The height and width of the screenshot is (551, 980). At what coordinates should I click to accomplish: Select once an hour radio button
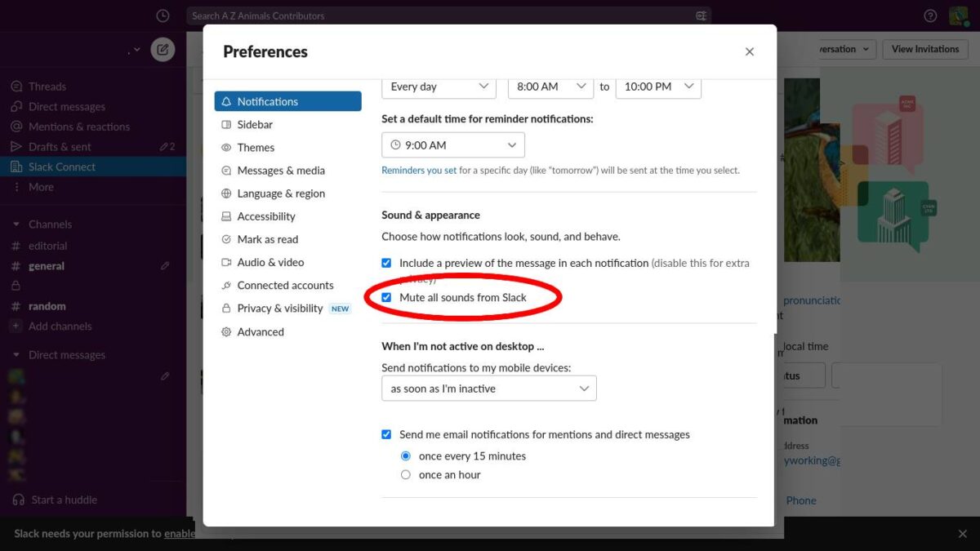coord(406,474)
